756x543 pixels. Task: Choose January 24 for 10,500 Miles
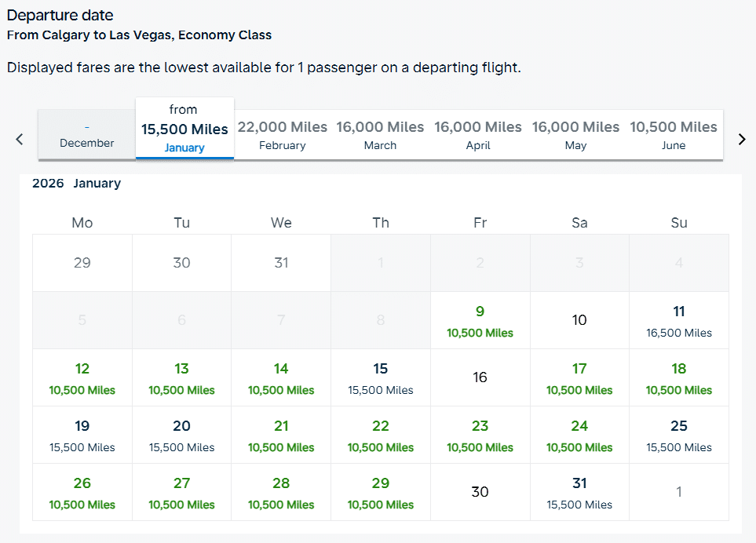[x=579, y=434]
